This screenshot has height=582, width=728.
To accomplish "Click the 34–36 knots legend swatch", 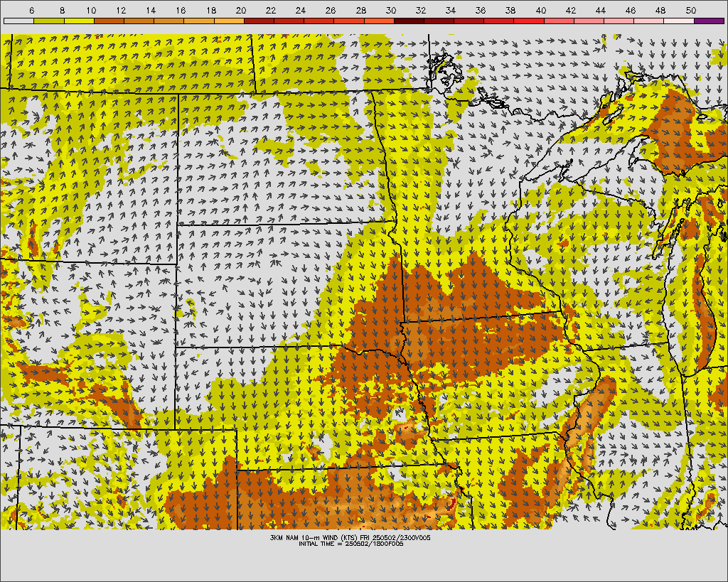I will (469, 21).
